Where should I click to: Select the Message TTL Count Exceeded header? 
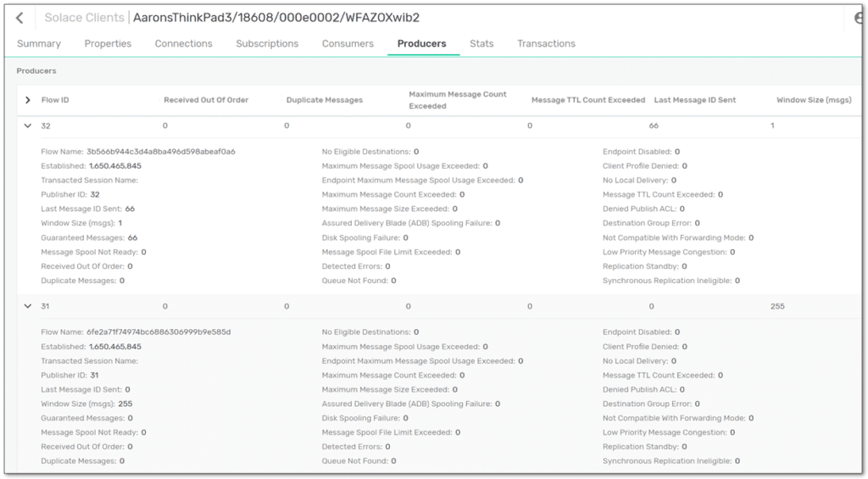point(588,100)
